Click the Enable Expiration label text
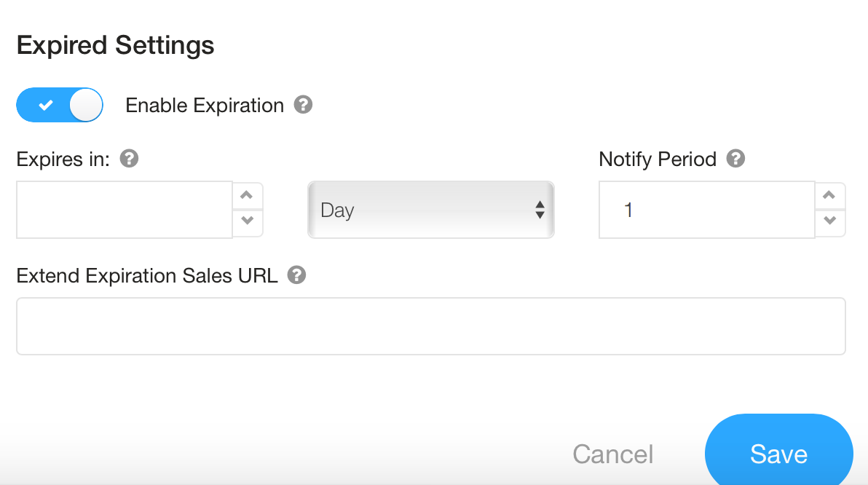Screen dimensions: 868x485 [x=205, y=106]
